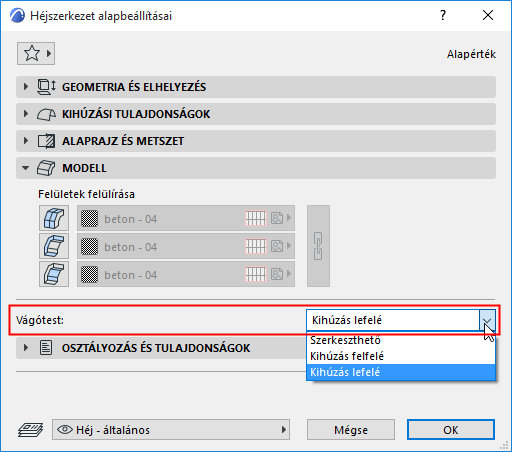The width and height of the screenshot is (512, 452).
Task: Click the hatch pattern icon in third row
Action: (x=256, y=274)
